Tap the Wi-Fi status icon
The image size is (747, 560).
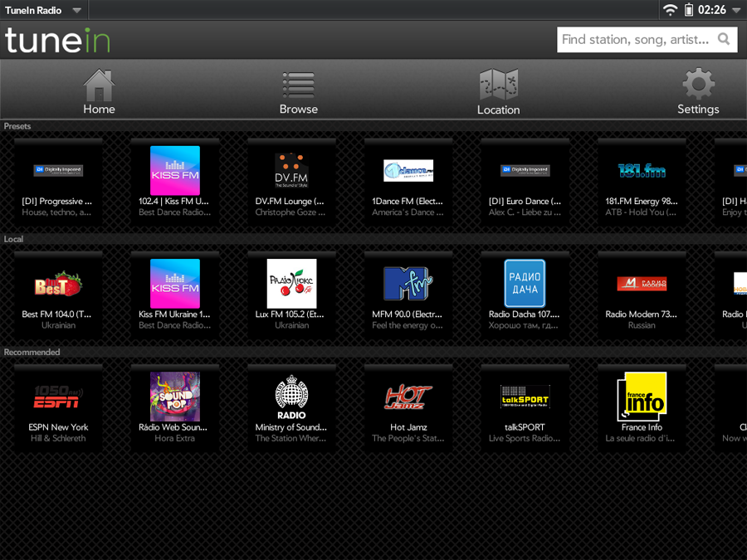[x=671, y=10]
